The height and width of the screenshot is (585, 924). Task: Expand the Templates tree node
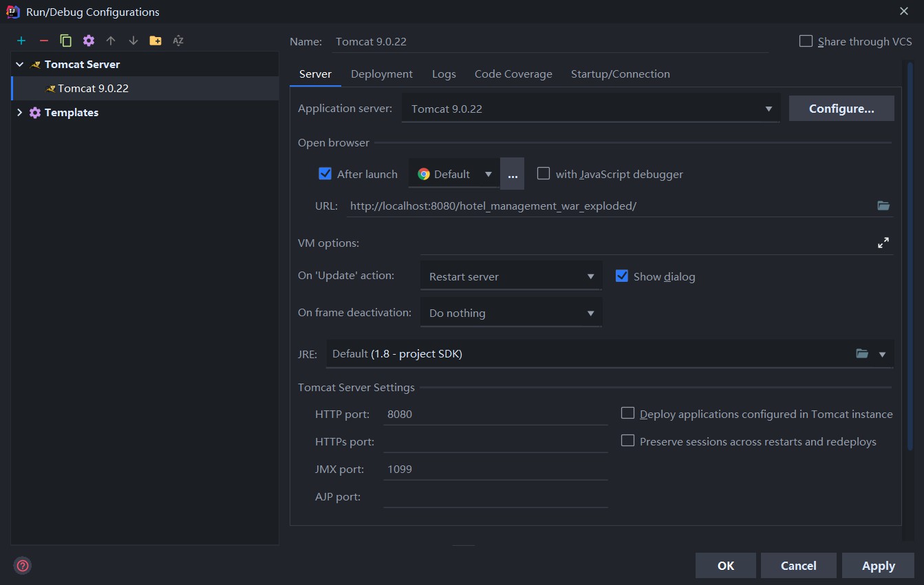tap(20, 113)
